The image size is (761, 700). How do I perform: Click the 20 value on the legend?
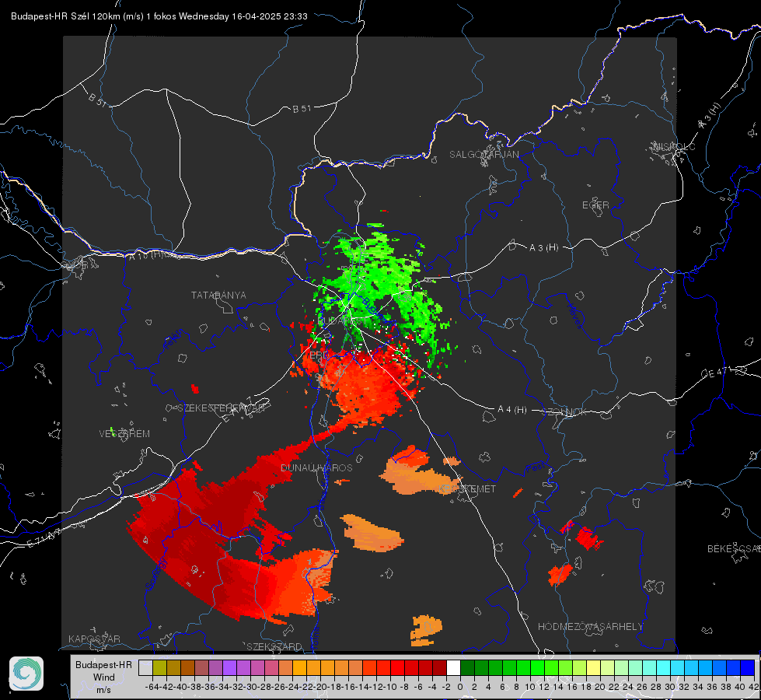click(x=600, y=687)
